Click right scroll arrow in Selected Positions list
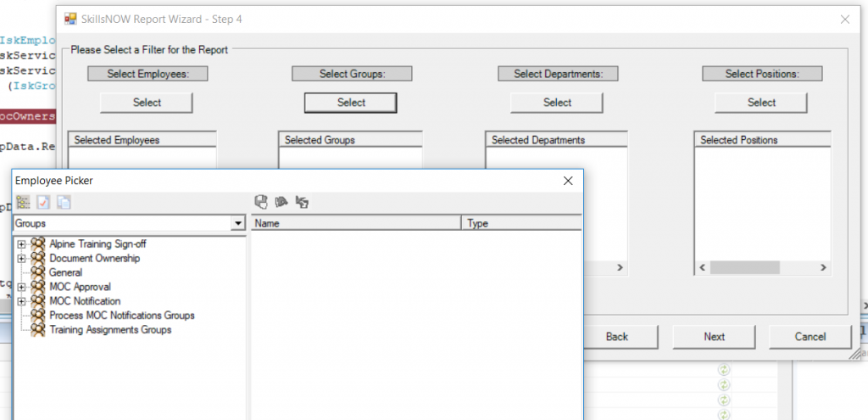This screenshot has width=868, height=420. click(823, 267)
